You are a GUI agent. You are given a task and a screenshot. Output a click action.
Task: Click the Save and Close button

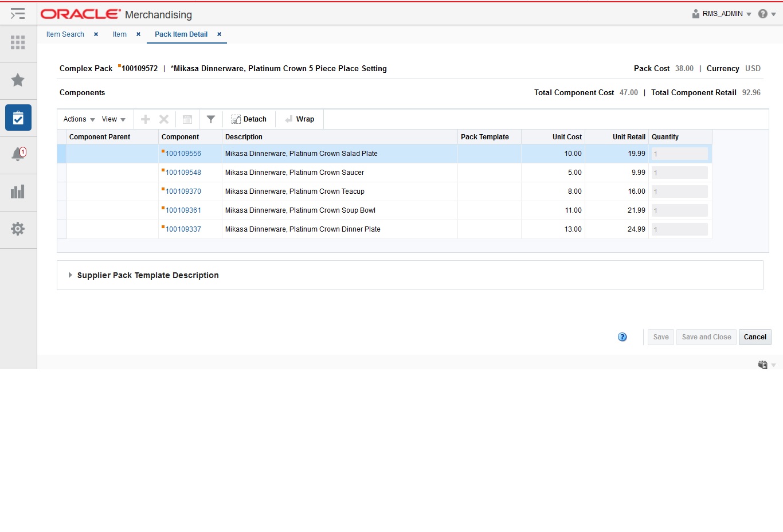[707, 337]
